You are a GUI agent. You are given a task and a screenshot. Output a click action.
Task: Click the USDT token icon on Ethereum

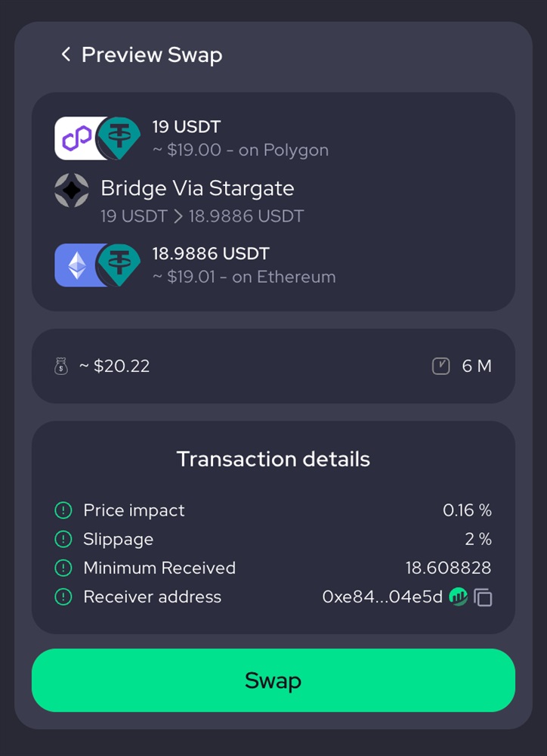tap(119, 265)
